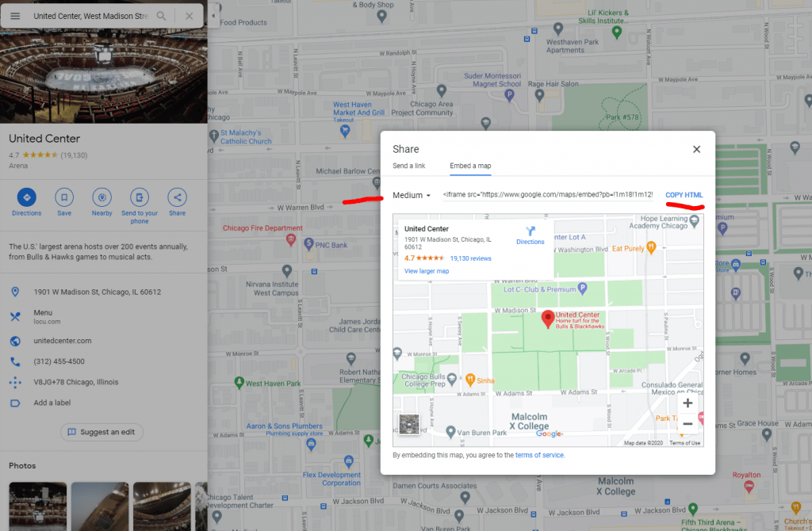Clear the search box with X icon
The height and width of the screenshot is (531, 812).
[189, 16]
